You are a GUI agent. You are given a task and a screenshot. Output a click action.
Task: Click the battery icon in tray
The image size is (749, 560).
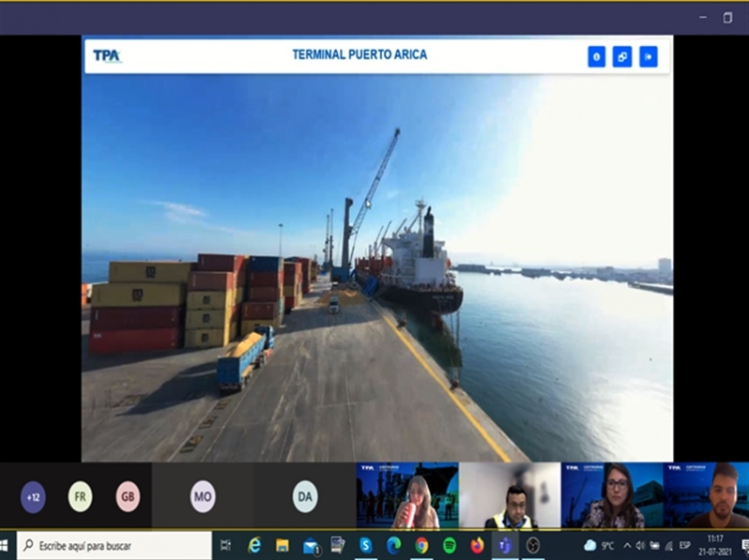654,545
